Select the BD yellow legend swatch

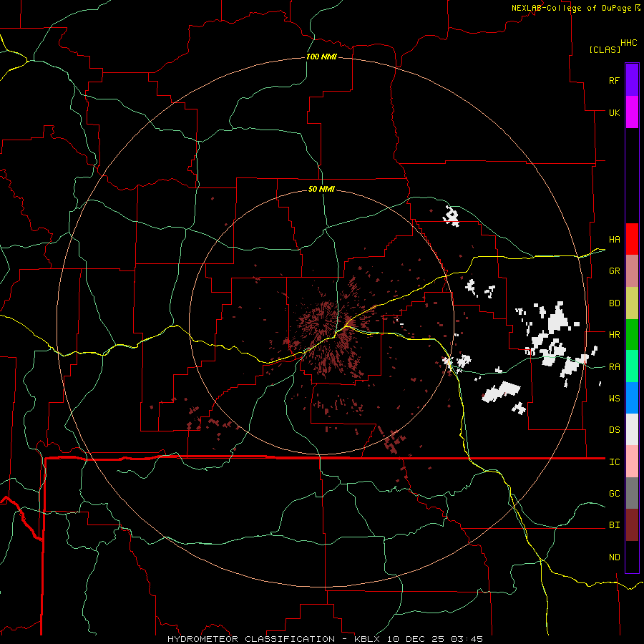coord(632,303)
